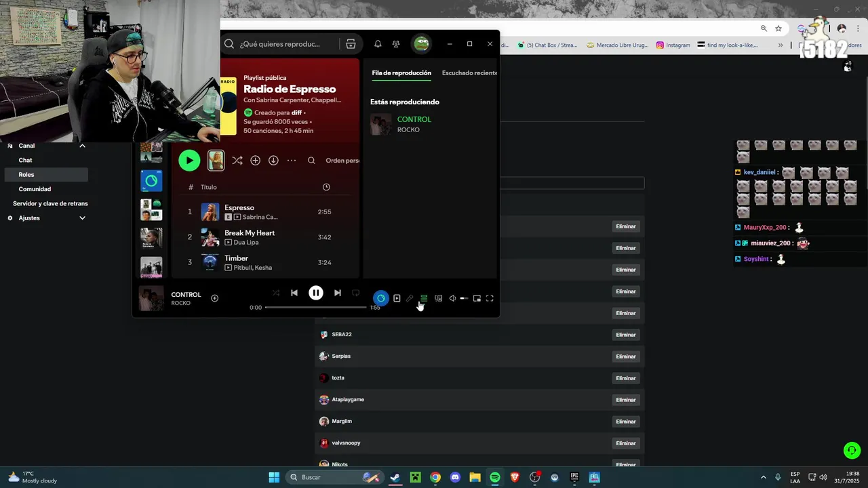Screen dimensions: 868x488
Task: Open the Chat item in sidebar
Action: [25, 160]
